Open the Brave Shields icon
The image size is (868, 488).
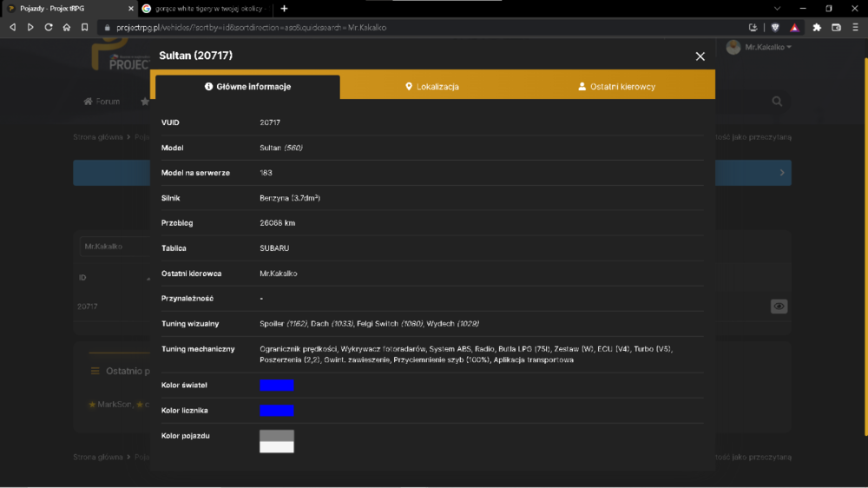(x=775, y=27)
